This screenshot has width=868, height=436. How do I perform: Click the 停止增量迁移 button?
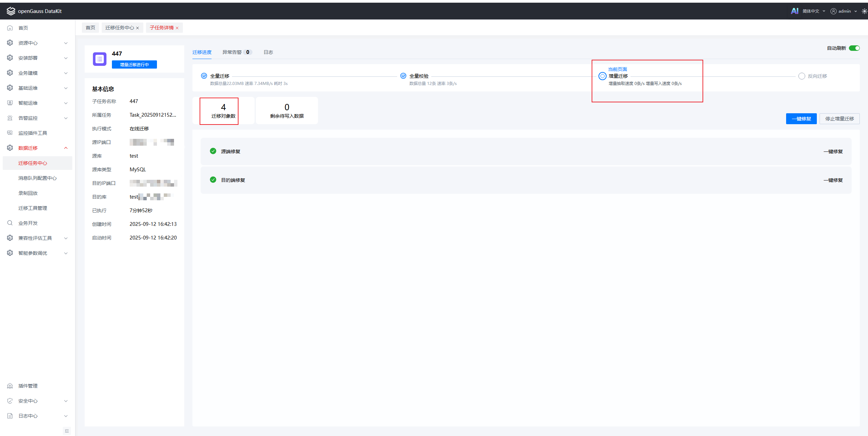839,119
